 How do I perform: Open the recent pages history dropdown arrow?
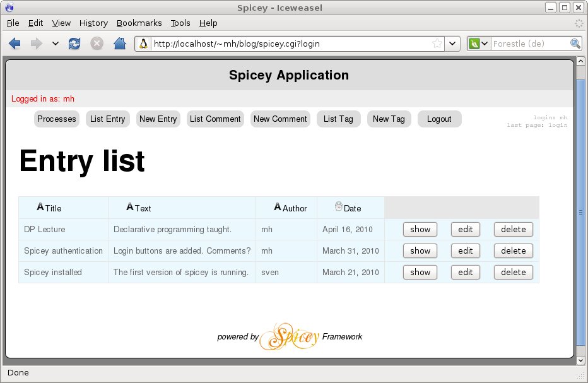[x=56, y=44]
